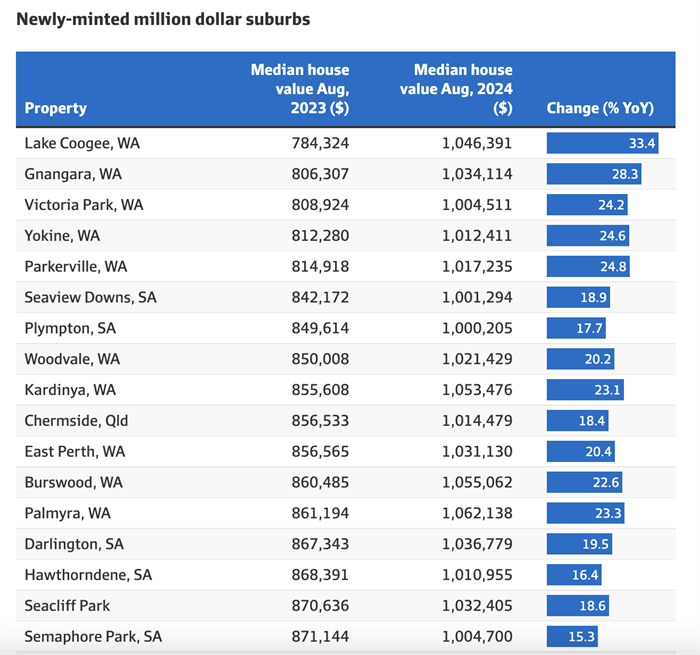The image size is (700, 655).
Task: Click the 'Median house value Aug, 2023 ($)' header
Action: (x=300, y=89)
